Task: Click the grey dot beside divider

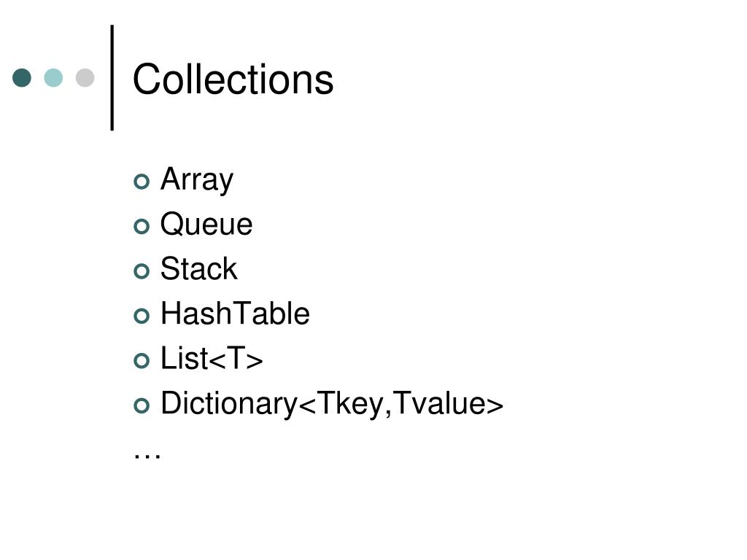Action: [85, 77]
